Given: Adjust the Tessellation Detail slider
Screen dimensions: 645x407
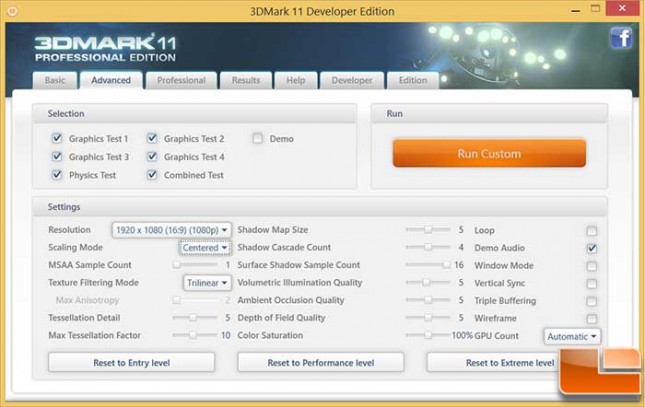Looking at the screenshot, I should click(x=193, y=317).
